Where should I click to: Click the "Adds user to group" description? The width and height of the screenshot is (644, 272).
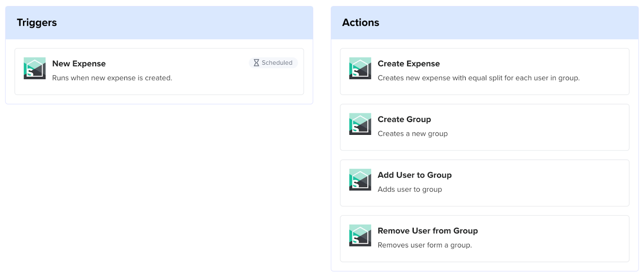coord(410,190)
